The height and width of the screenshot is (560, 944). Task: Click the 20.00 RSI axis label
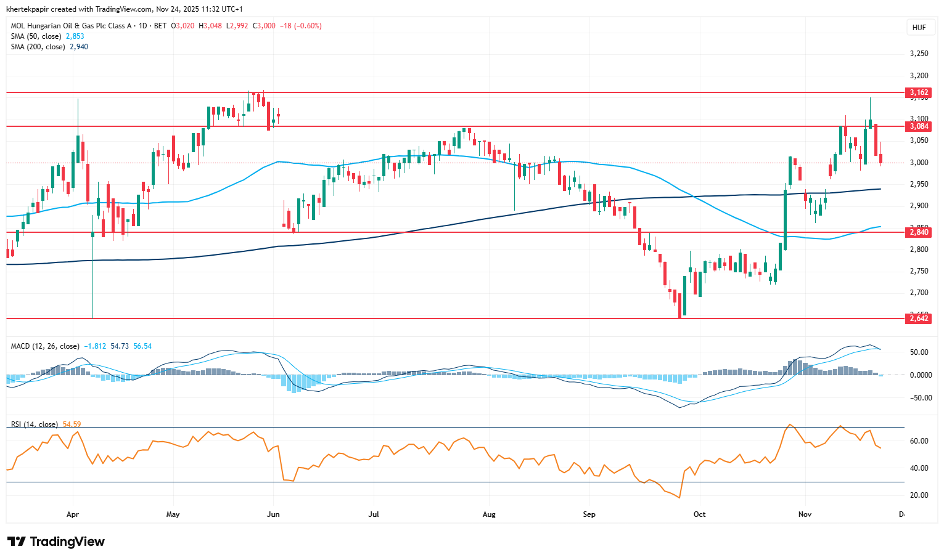(919, 495)
